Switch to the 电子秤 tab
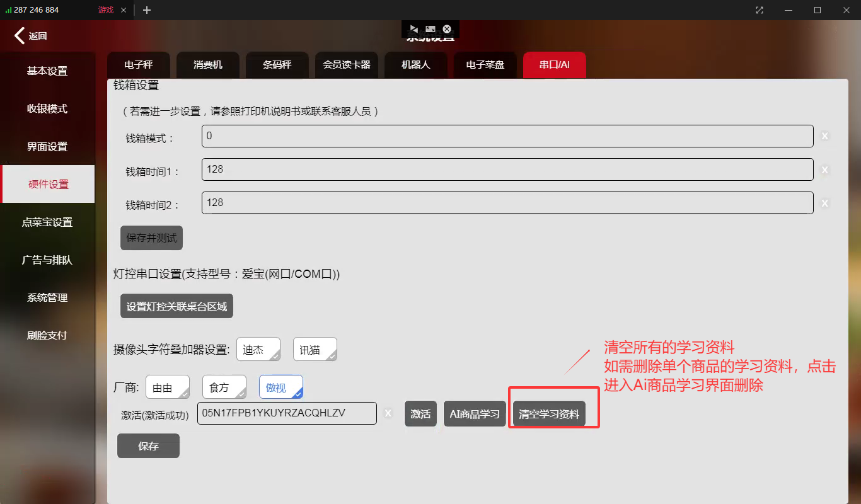The height and width of the screenshot is (504, 861). 138,65
